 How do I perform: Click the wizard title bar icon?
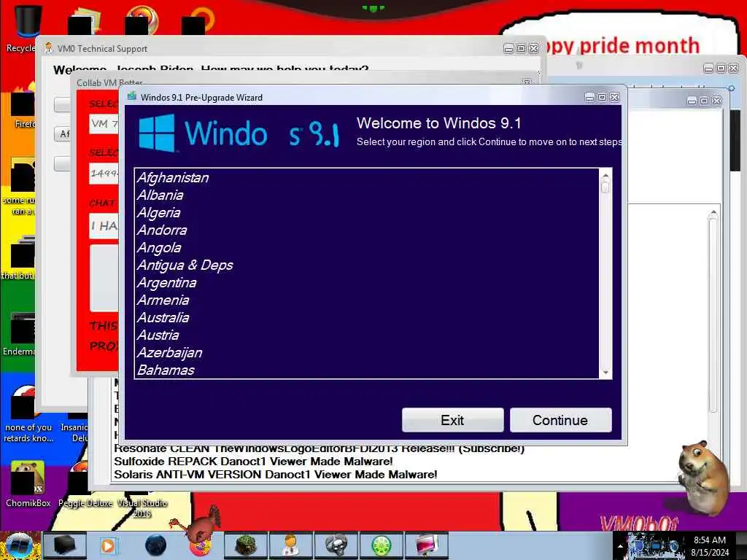[132, 97]
